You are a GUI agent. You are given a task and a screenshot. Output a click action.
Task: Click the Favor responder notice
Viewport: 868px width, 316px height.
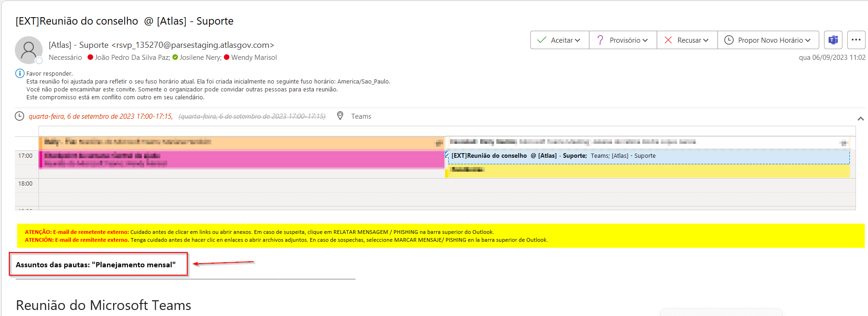[x=50, y=73]
